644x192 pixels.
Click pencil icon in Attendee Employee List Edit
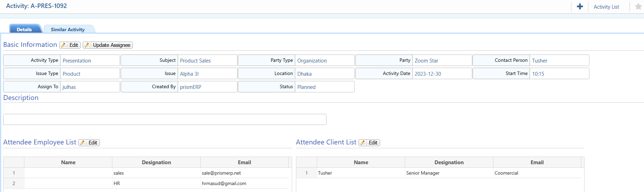(x=83, y=143)
